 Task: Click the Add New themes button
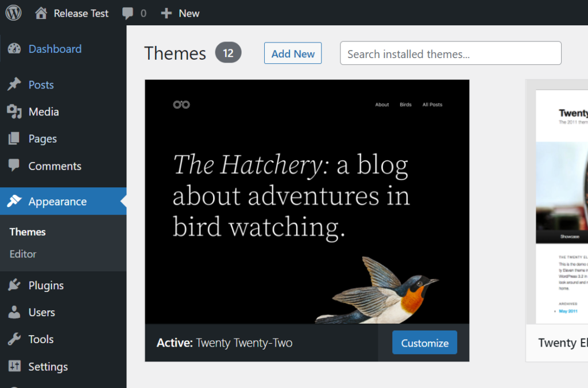[x=293, y=53]
